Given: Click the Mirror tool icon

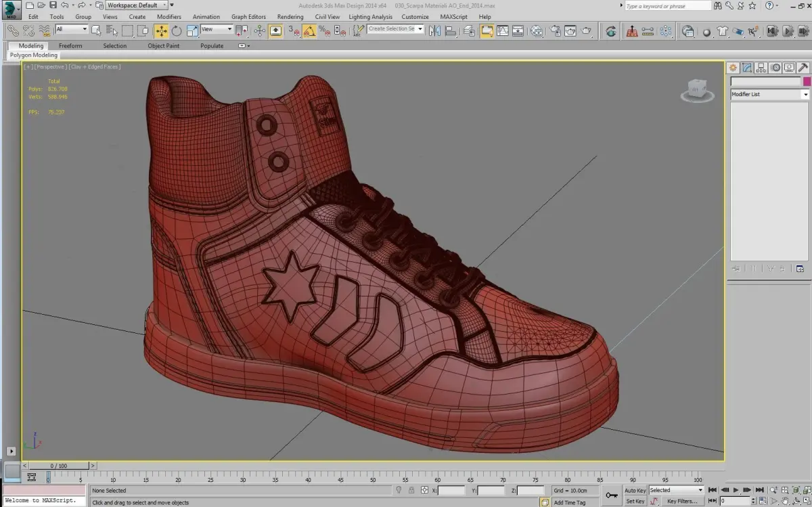Looking at the screenshot, I should tap(434, 30).
